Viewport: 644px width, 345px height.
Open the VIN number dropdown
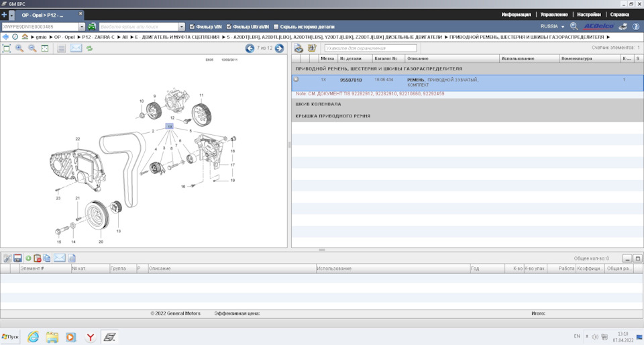[82, 27]
